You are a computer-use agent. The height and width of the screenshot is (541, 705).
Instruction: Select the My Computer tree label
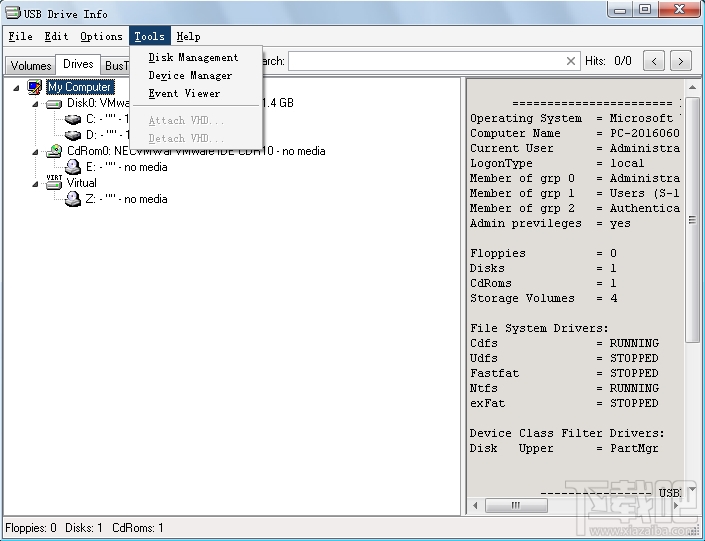tap(80, 87)
